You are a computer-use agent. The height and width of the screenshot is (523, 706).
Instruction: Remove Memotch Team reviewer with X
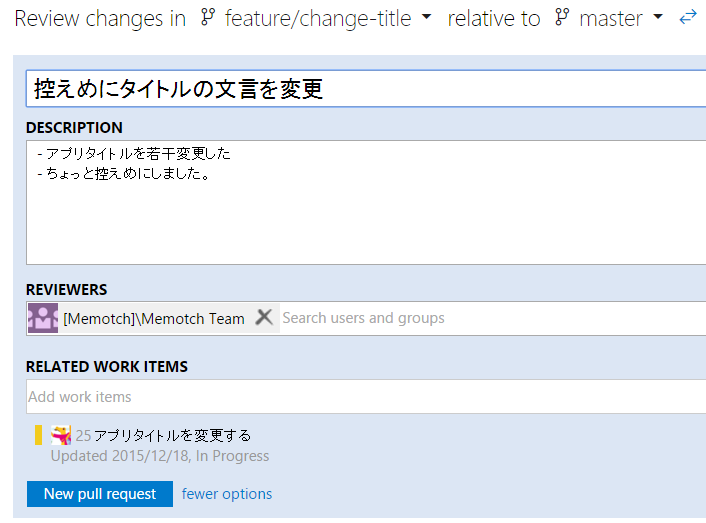point(264,317)
